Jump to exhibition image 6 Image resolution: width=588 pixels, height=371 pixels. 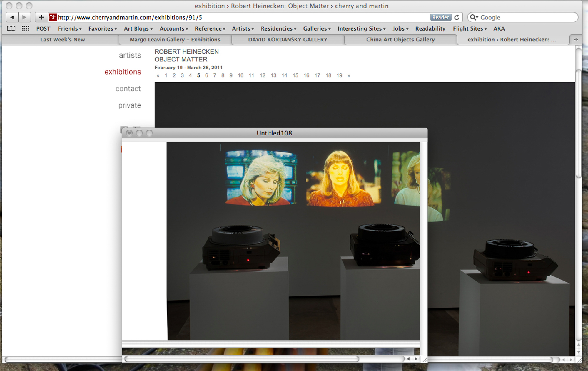coord(207,76)
